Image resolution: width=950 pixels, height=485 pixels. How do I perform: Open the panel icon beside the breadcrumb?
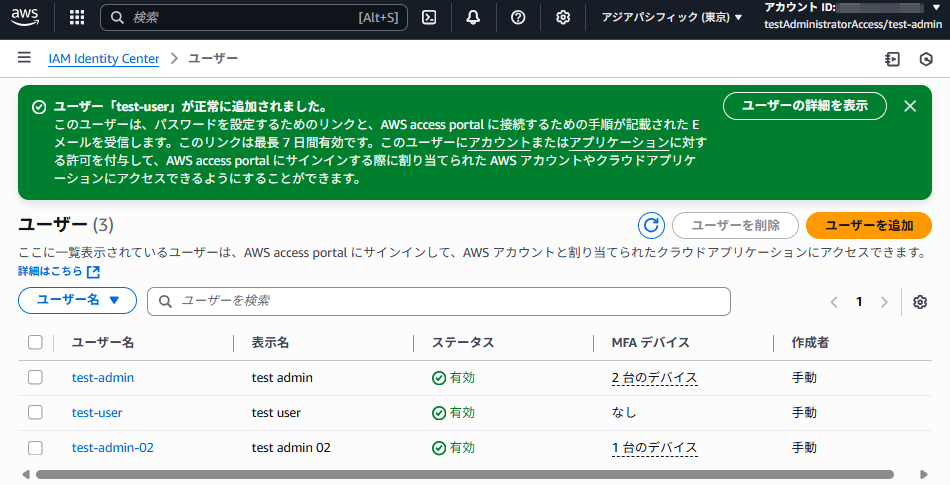(x=892, y=59)
